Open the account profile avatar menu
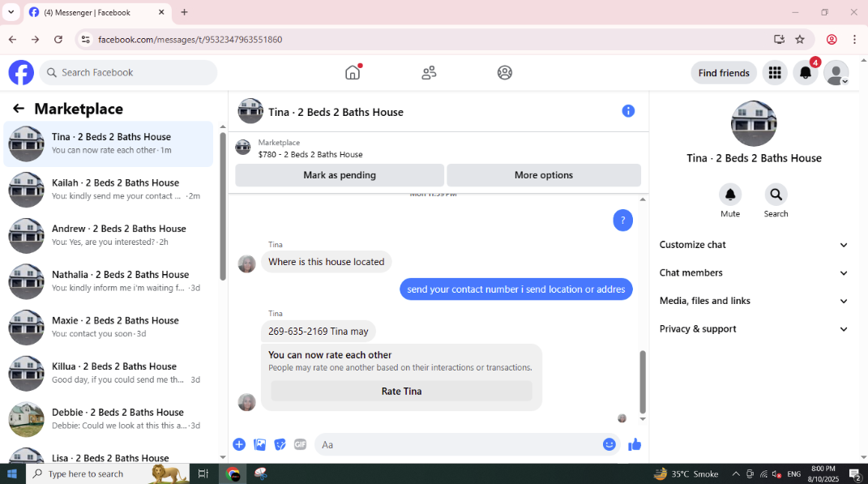868x484 pixels. [x=836, y=72]
